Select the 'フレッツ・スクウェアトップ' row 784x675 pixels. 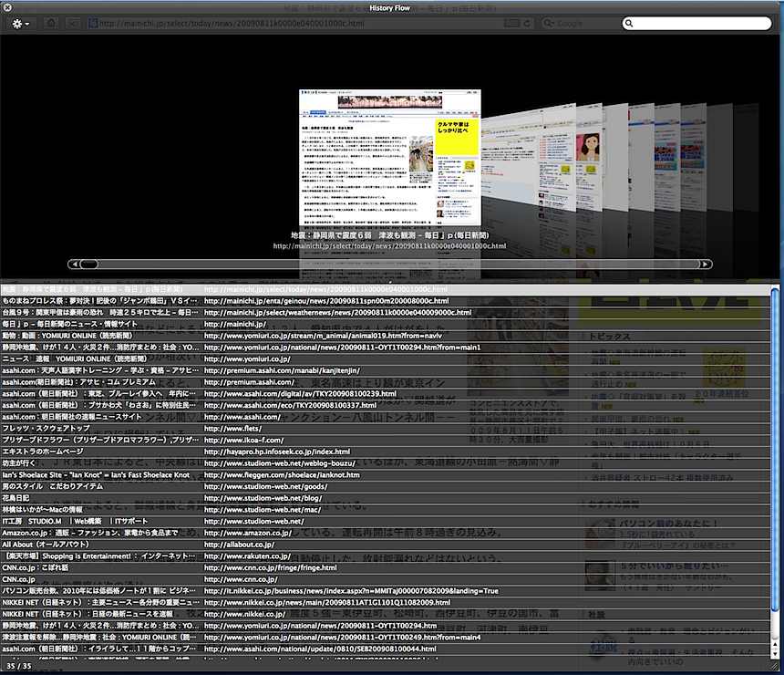(385, 429)
